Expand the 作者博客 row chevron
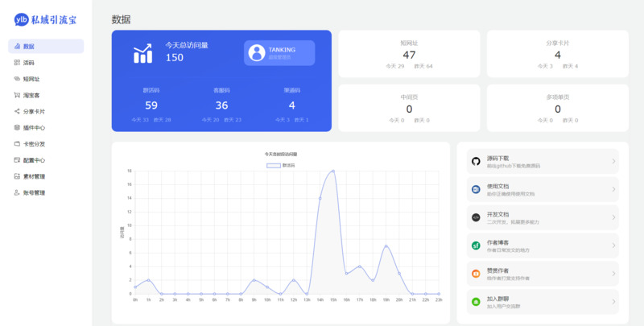This screenshot has width=644, height=326. point(613,246)
